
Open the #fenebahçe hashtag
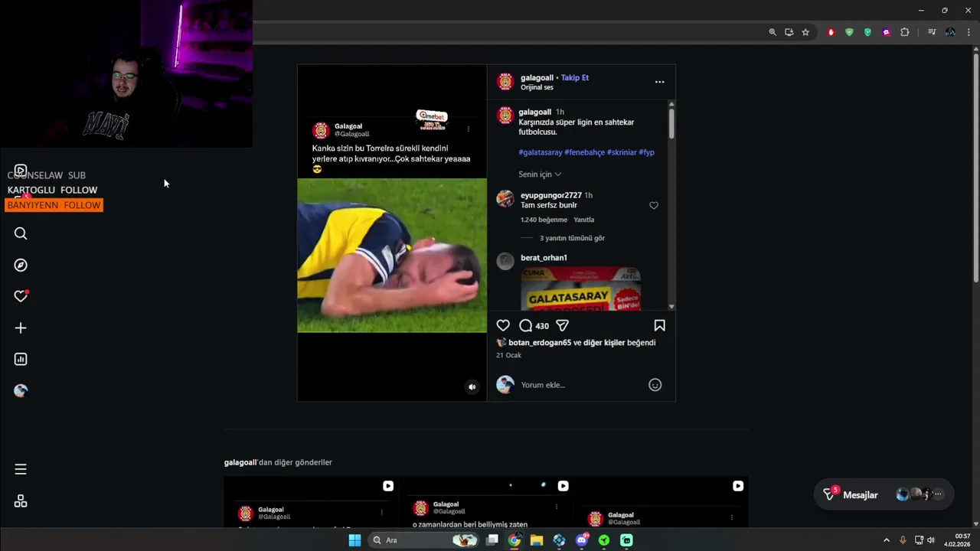(584, 152)
